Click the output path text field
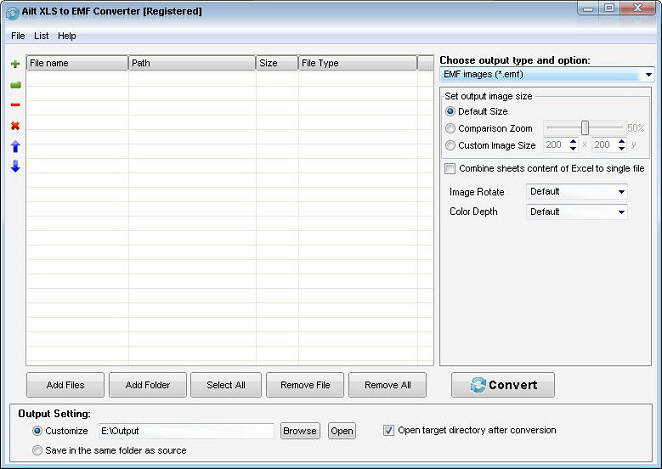This screenshot has width=662, height=469. pyautogui.click(x=185, y=431)
